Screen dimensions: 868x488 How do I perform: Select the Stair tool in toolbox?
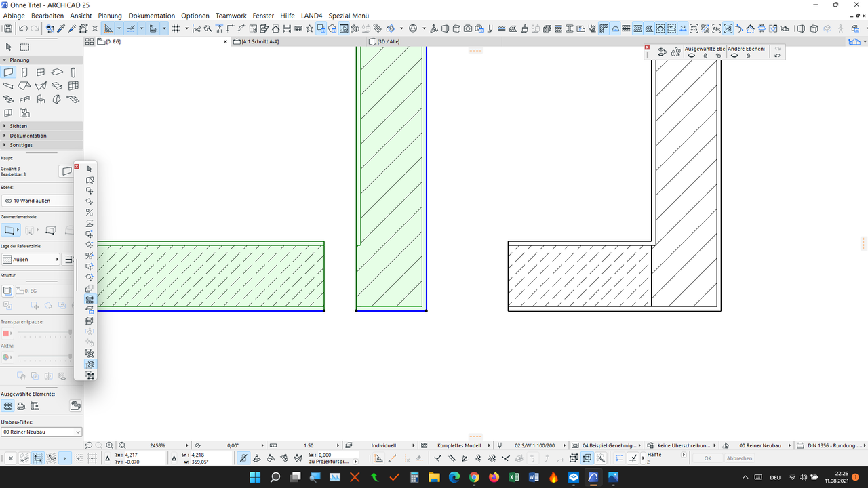point(8,99)
